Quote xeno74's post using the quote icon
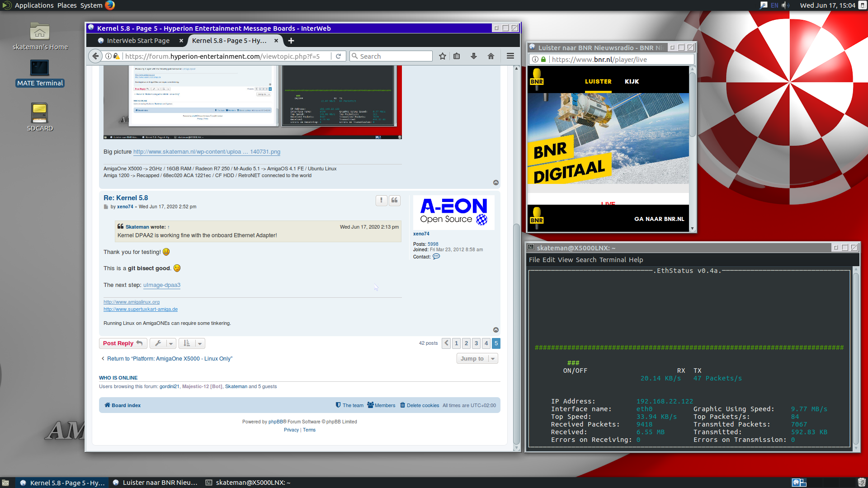 (x=395, y=201)
